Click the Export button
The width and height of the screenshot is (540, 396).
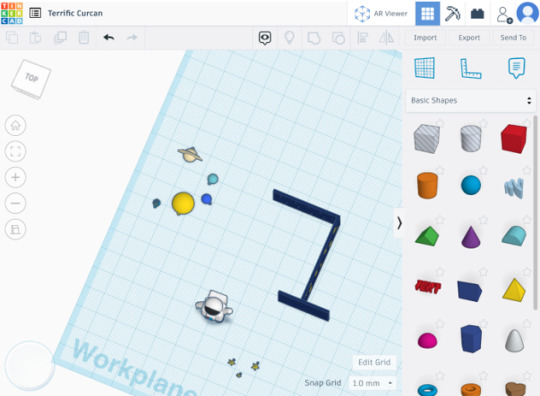click(469, 38)
